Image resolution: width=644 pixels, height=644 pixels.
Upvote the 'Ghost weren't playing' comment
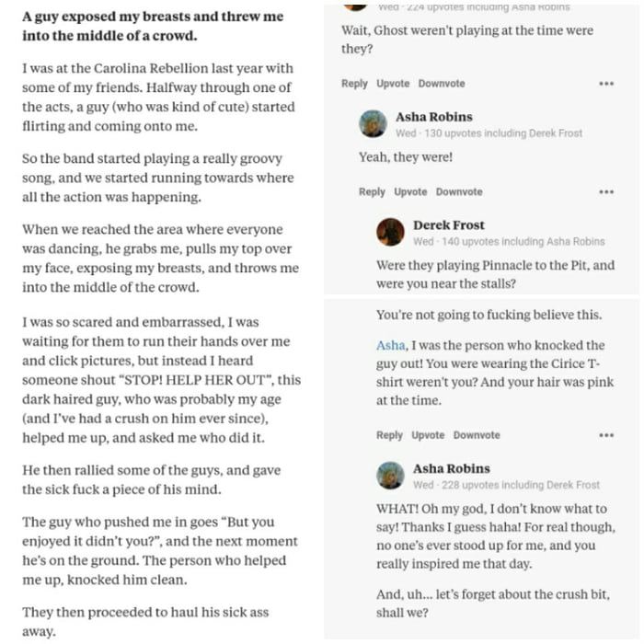coord(393,84)
